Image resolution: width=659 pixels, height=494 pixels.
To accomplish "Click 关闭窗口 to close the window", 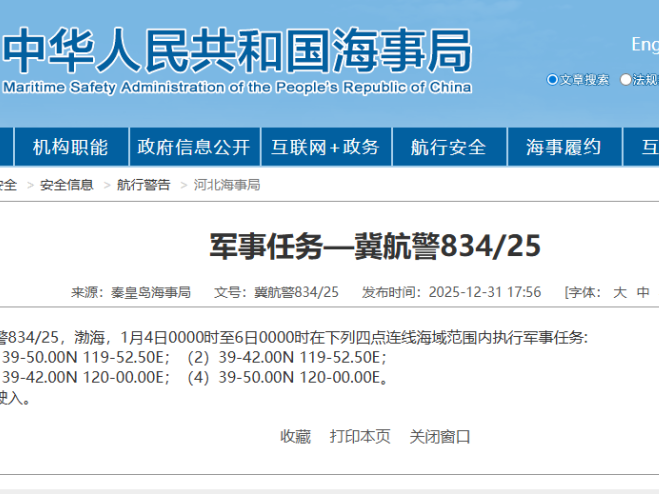I will pyautogui.click(x=440, y=436).
